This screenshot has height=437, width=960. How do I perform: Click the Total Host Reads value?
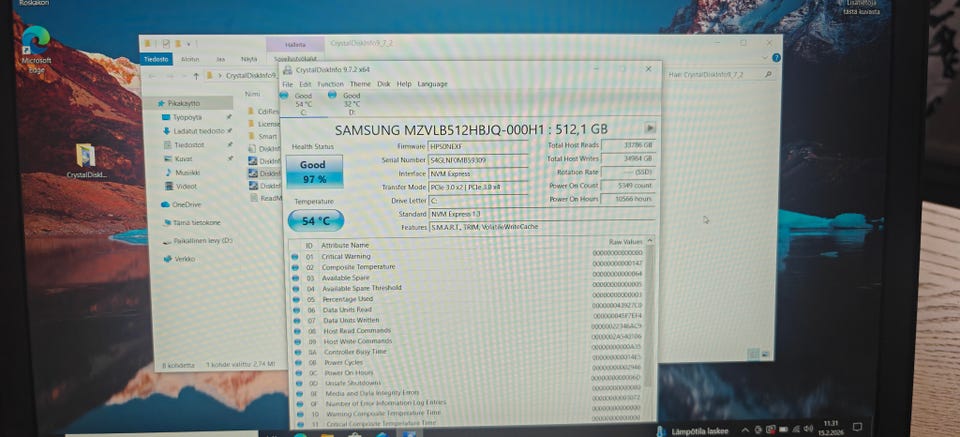[628, 146]
